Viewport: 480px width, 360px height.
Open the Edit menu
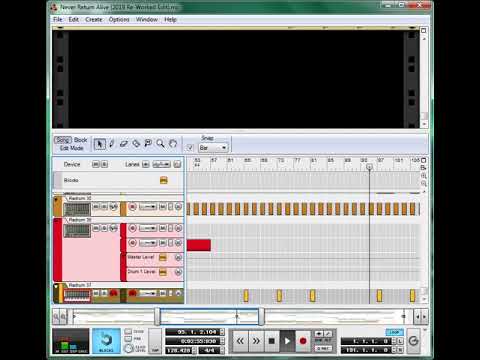point(74,20)
